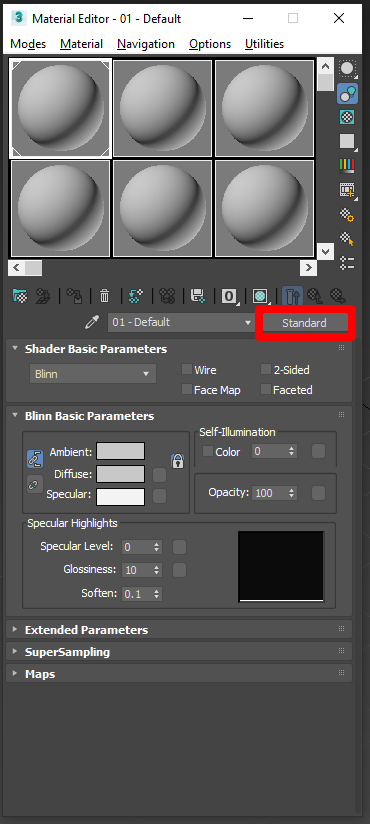
Task: Click the Make Material Copy icon
Action: (136, 296)
